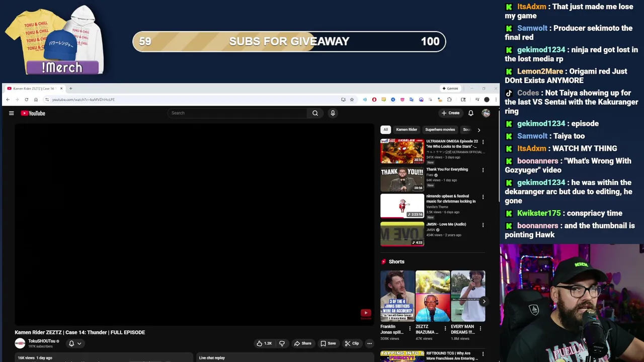Open Franklin Jonas short thumbnail
The width and height of the screenshot is (644, 362).
397,296
